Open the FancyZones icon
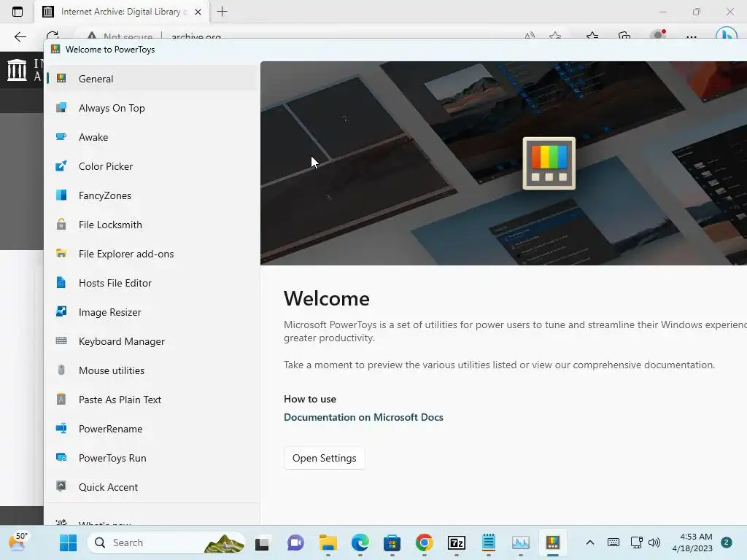747x560 pixels. (61, 195)
